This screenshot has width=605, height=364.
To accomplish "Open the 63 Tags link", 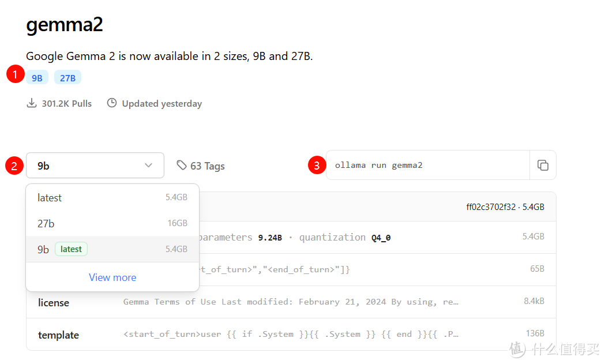I will click(207, 166).
